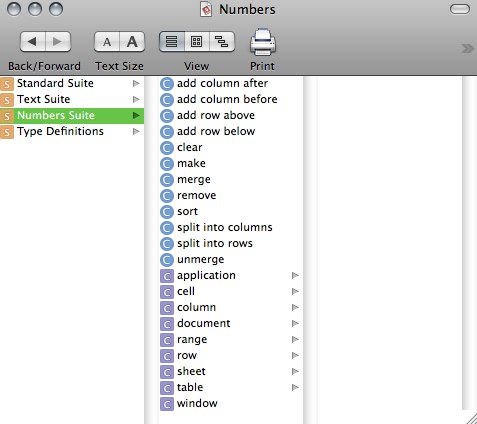Click the Back navigation arrow button
477x424 pixels.
pyautogui.click(x=33, y=42)
